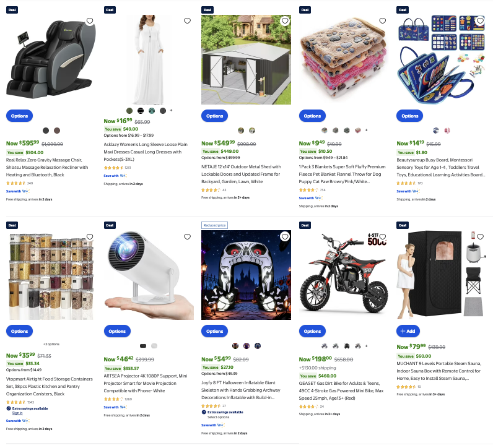Add metal shed to favorites list

(x=285, y=21)
